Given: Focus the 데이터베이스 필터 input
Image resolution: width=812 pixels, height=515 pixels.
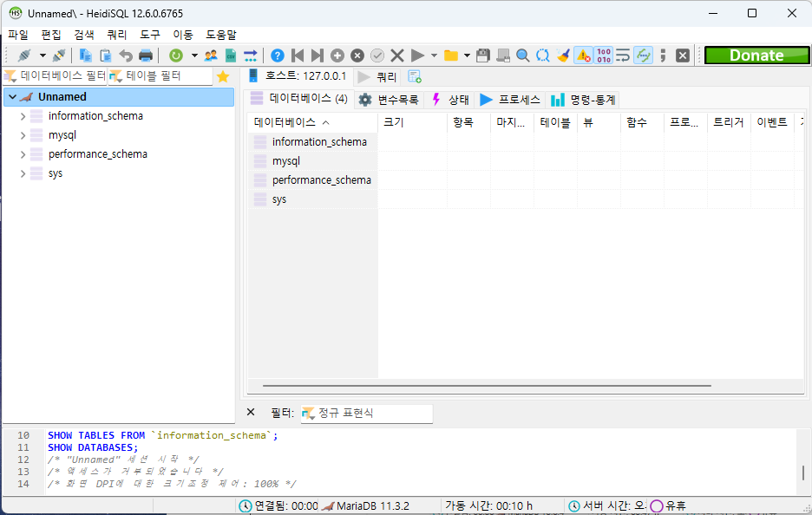Looking at the screenshot, I should click(x=55, y=76).
